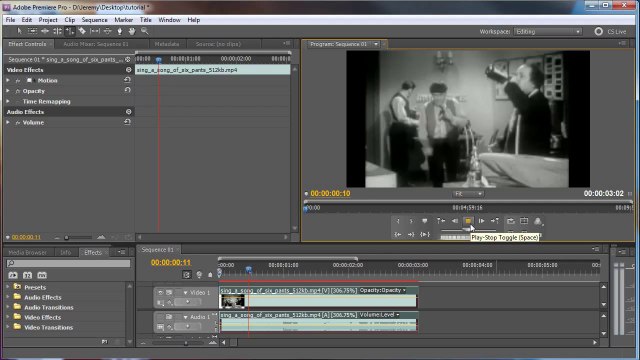Image resolution: width=640 pixels, height=360 pixels.
Task: Select the Track Select tool
Action: tap(32, 31)
